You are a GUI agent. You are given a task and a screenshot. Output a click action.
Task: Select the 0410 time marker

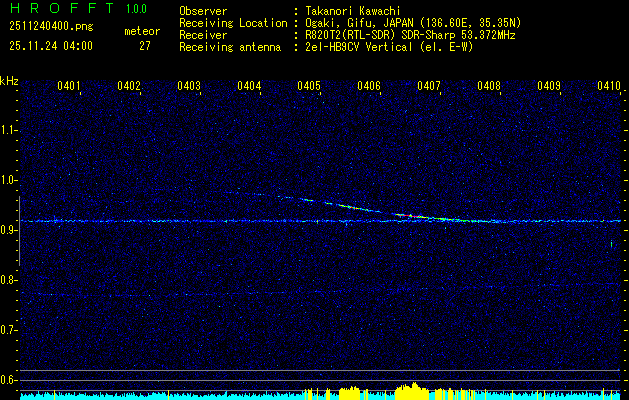[609, 87]
